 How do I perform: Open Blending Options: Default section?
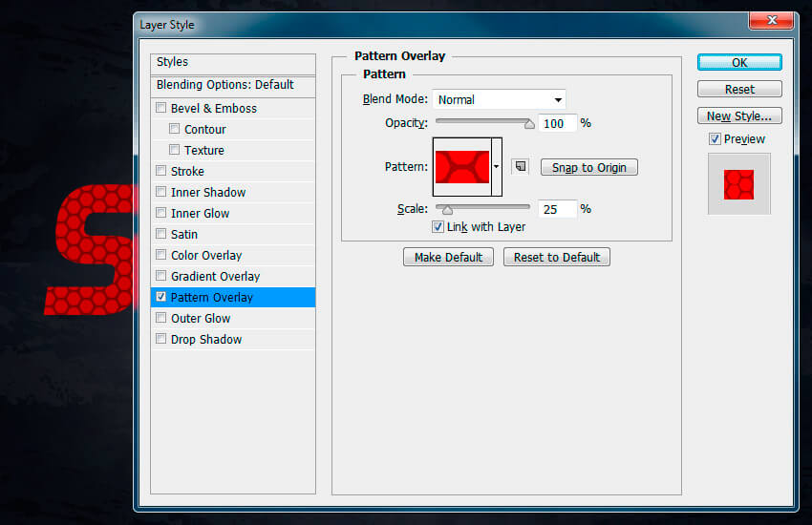(x=233, y=85)
